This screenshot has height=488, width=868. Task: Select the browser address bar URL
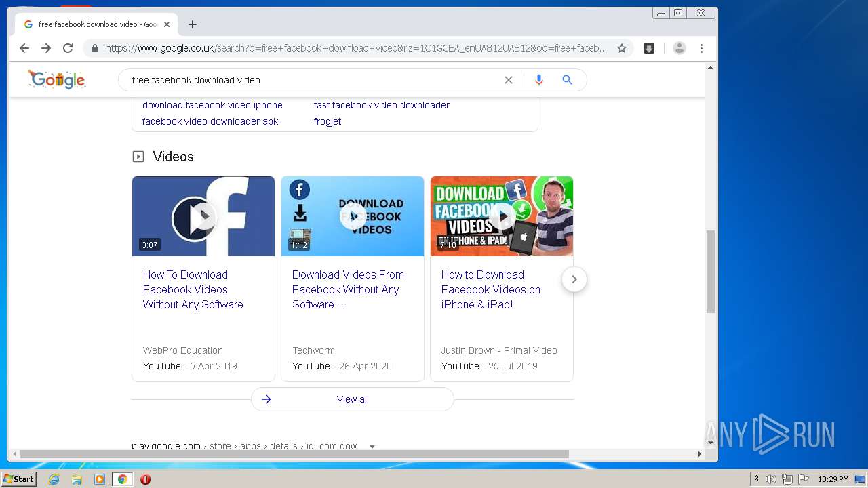coord(356,48)
